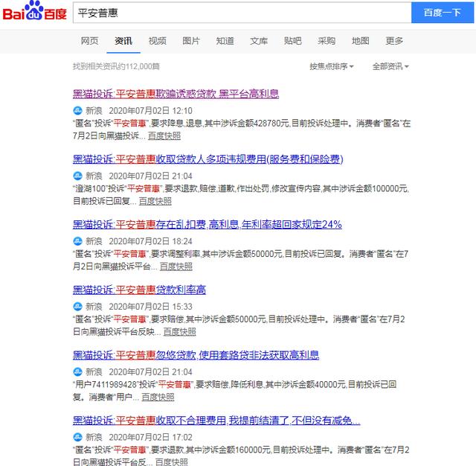The width and height of the screenshot is (476, 466).
Task: Open result 收取不合理费用,我提前结清了
Action: (216, 420)
